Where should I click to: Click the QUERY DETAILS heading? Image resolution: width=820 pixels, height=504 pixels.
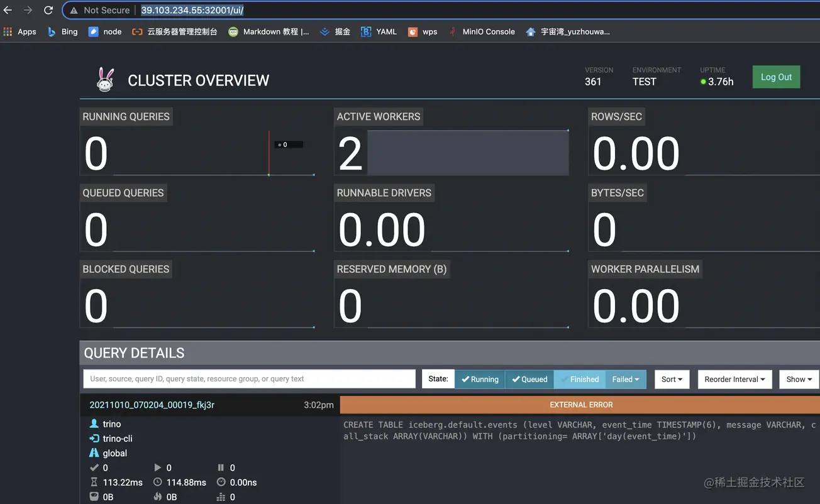(134, 353)
